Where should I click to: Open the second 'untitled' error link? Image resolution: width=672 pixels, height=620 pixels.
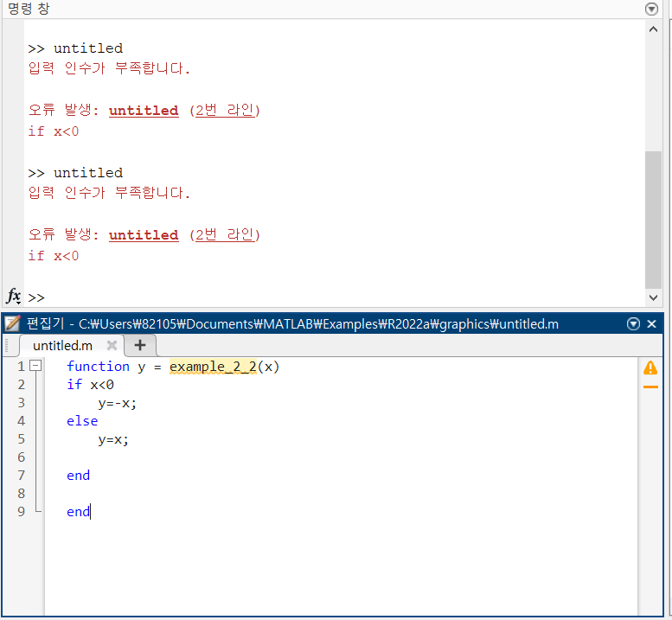144,235
